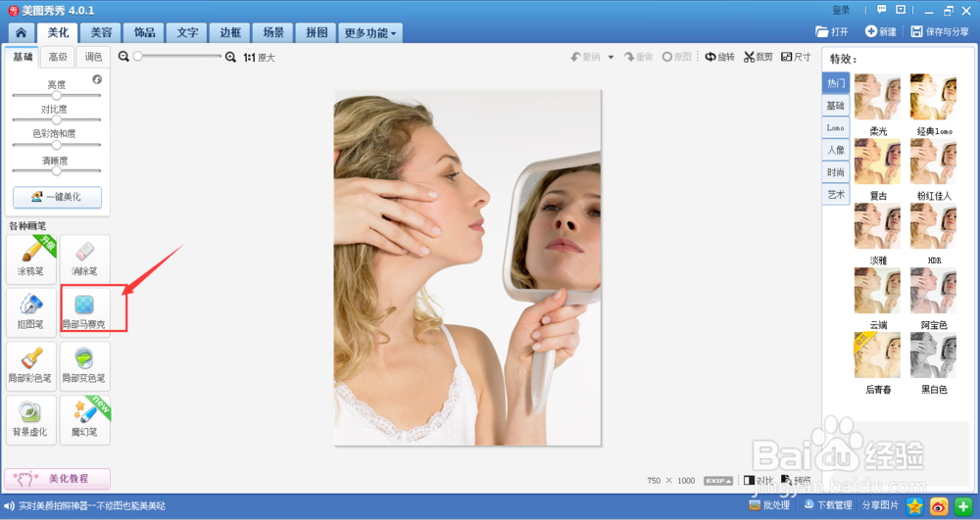Open the undo history dropdown arrow
Viewport: 980px width, 520px height.
point(611,58)
